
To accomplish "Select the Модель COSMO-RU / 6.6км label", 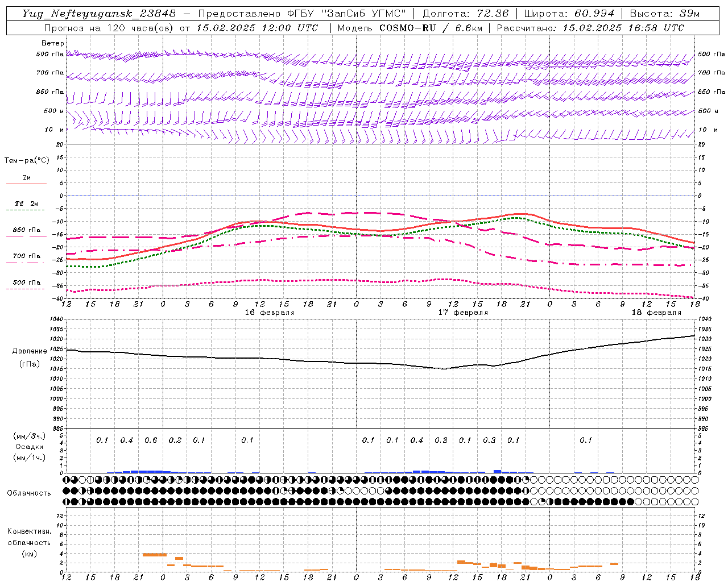I will [409, 28].
